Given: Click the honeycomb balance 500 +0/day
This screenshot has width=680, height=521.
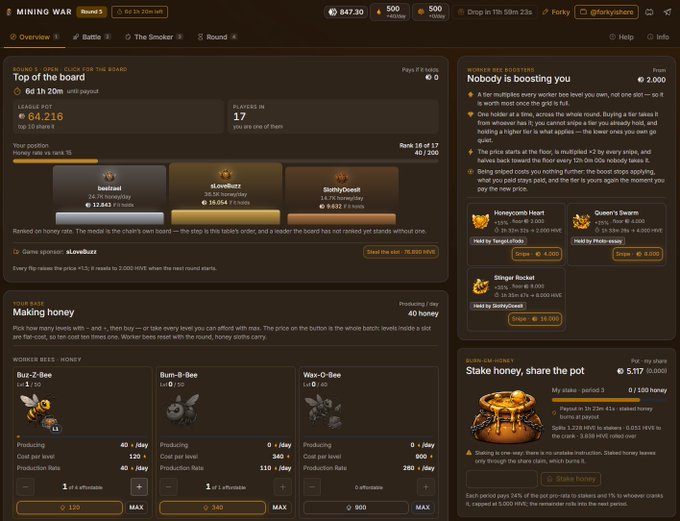Looking at the screenshot, I should pyautogui.click(x=431, y=12).
